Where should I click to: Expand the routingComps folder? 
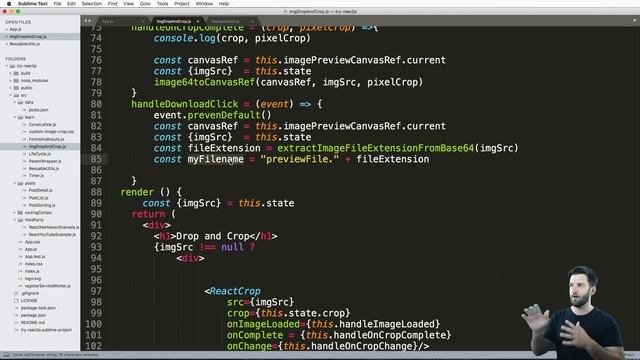point(15,213)
